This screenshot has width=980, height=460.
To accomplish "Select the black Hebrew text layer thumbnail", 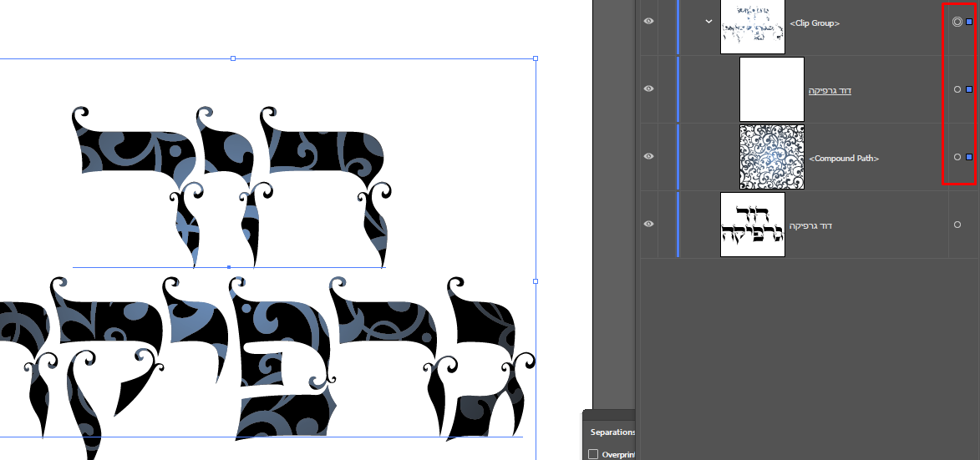I will (x=753, y=224).
